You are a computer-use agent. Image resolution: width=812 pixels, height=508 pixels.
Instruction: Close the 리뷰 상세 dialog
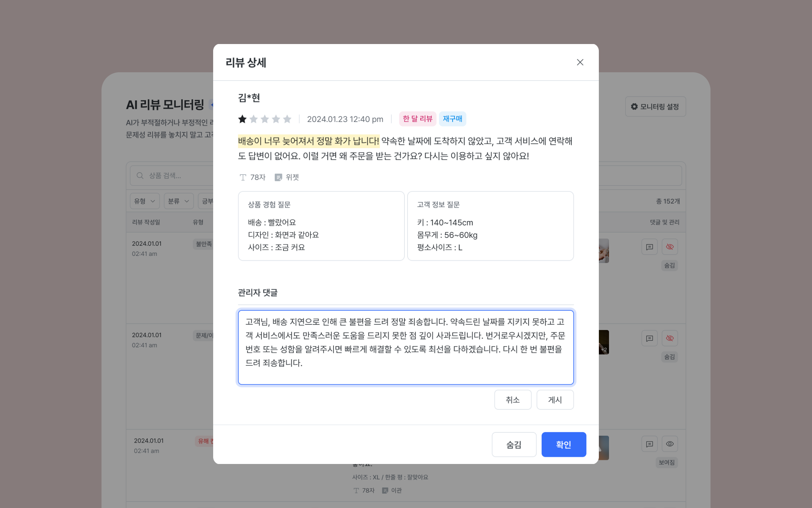pyautogui.click(x=580, y=62)
